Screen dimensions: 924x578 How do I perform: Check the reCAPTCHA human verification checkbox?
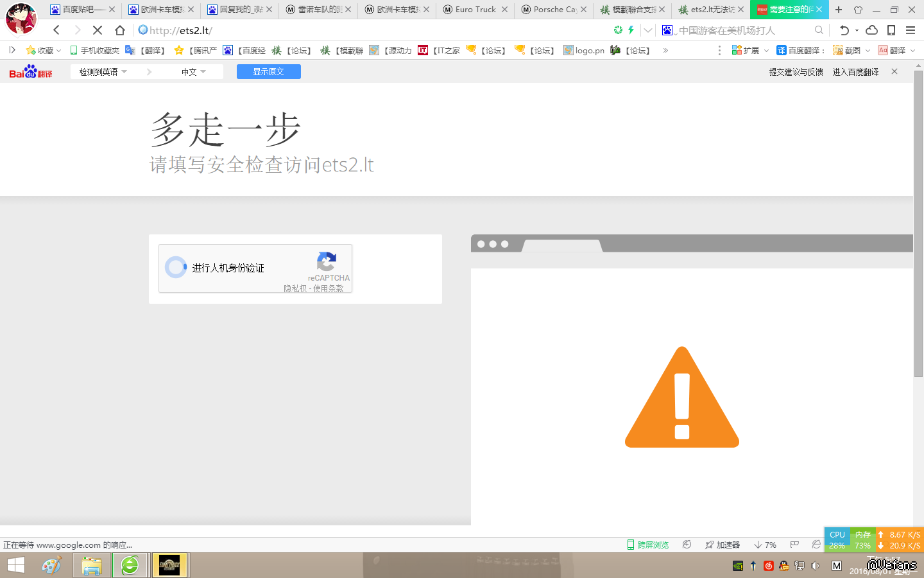[175, 267]
